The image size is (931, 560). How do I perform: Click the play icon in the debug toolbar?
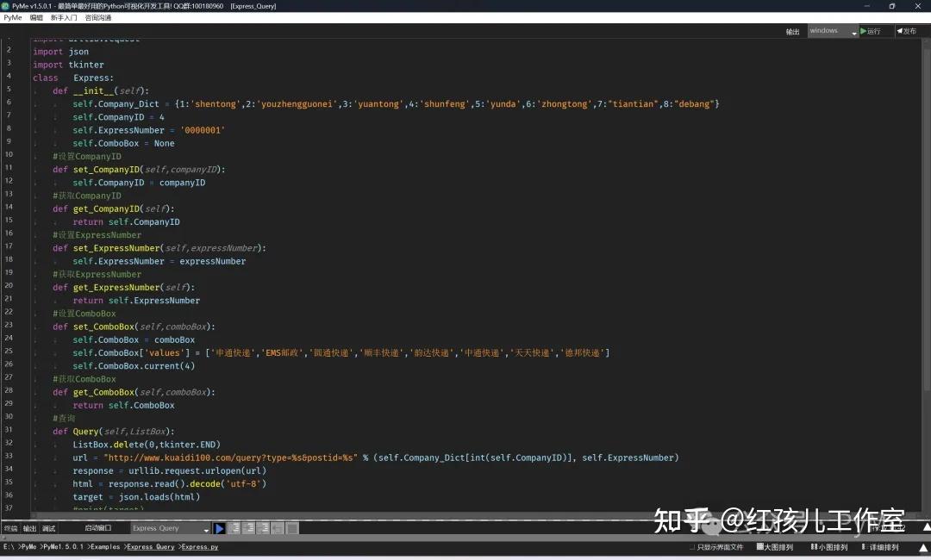pos(219,528)
